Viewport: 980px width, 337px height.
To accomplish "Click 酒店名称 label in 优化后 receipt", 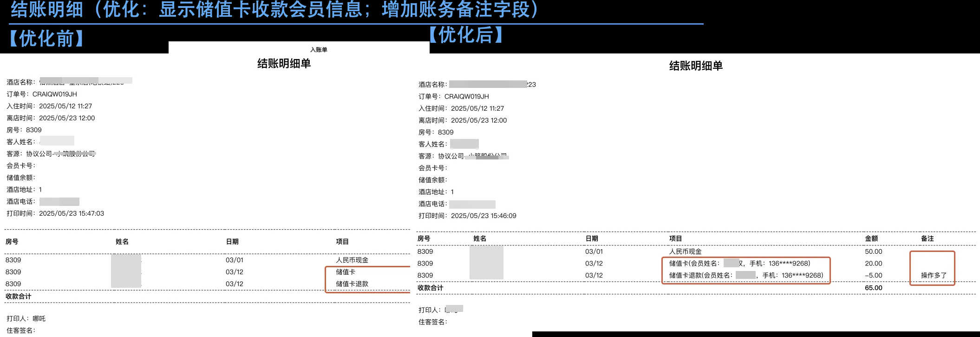I will [433, 85].
